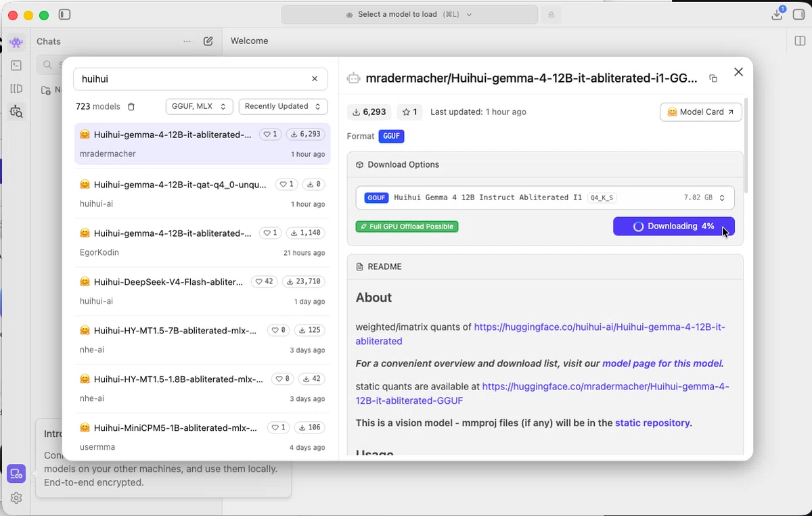Click the 1,140 downloads badge
Screen dimensions: 812x516
coord(305,233)
